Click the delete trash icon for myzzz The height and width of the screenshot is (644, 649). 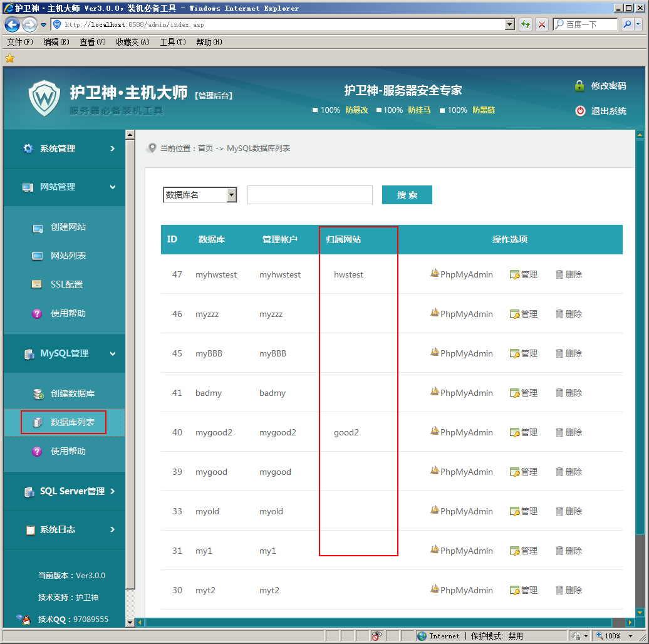[559, 314]
